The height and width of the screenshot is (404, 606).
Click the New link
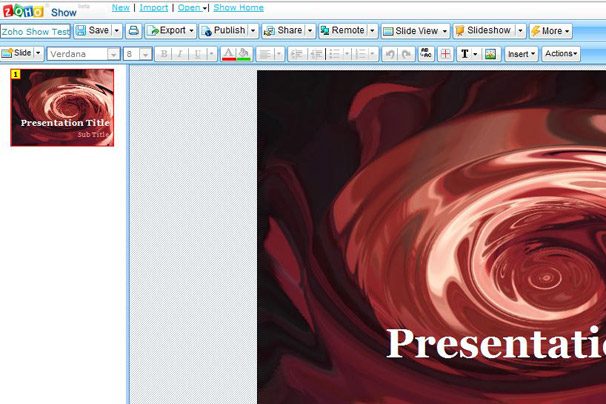coord(121,8)
